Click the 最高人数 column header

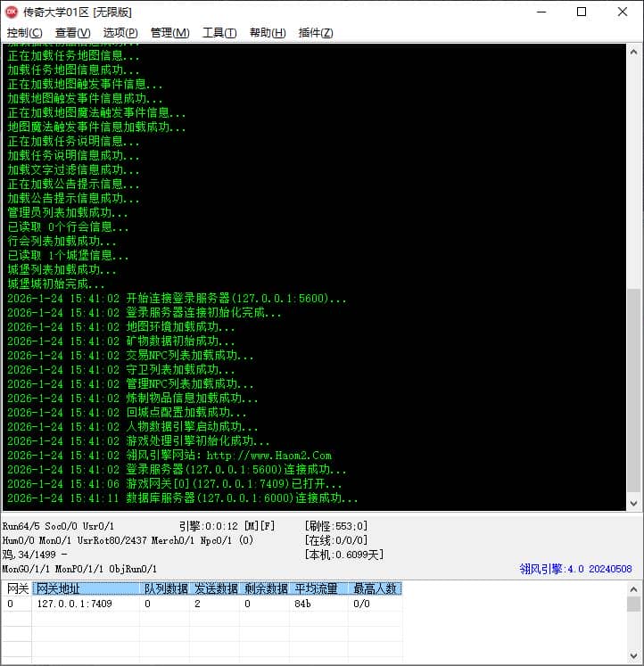pyautogui.click(x=376, y=588)
